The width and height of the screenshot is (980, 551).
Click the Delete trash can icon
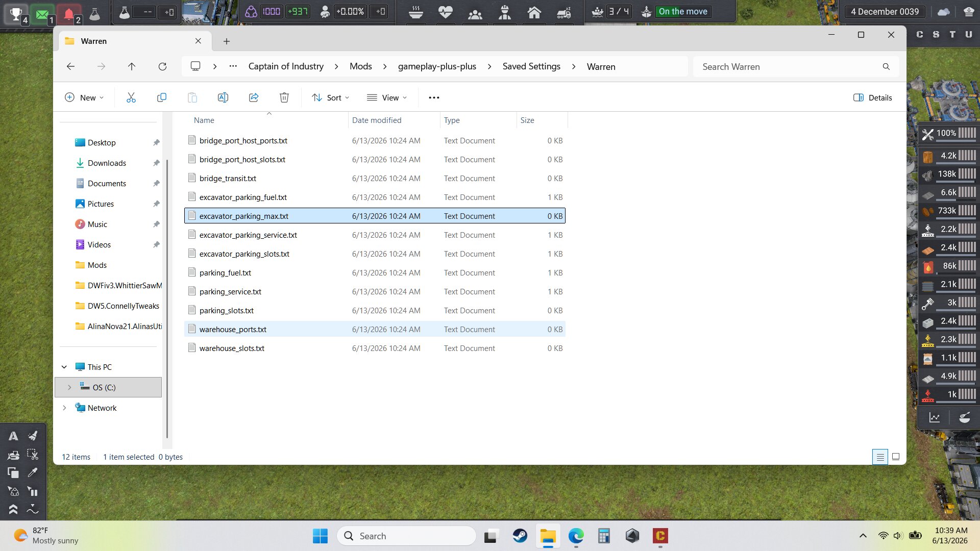pyautogui.click(x=284, y=97)
